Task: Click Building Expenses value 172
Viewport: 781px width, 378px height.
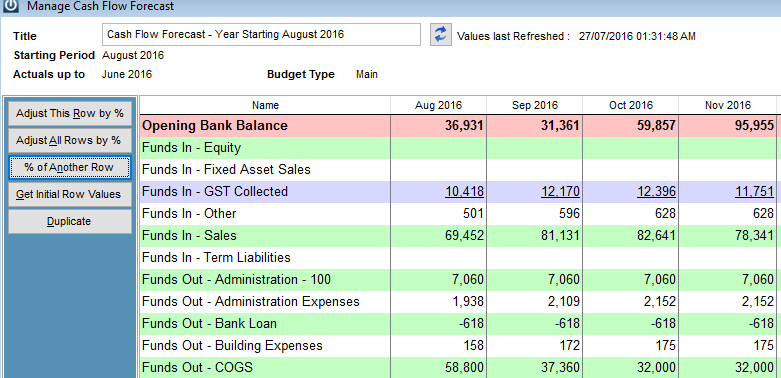Action: click(x=569, y=346)
